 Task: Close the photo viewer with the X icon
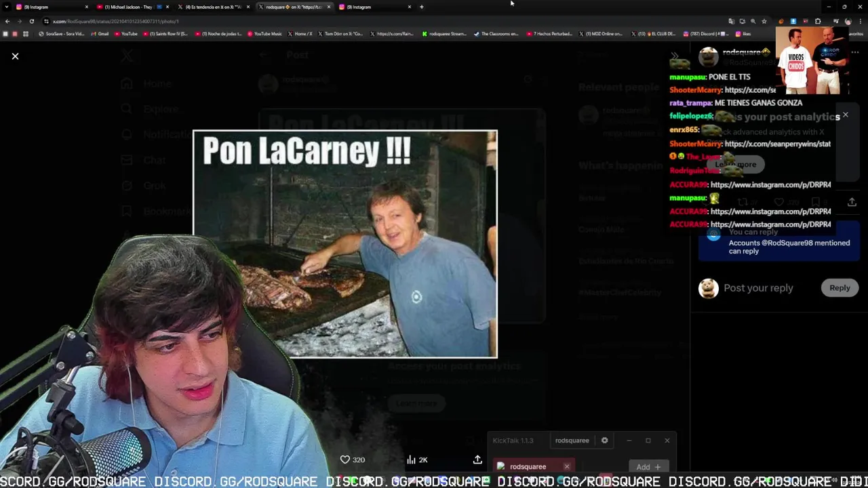tap(15, 56)
